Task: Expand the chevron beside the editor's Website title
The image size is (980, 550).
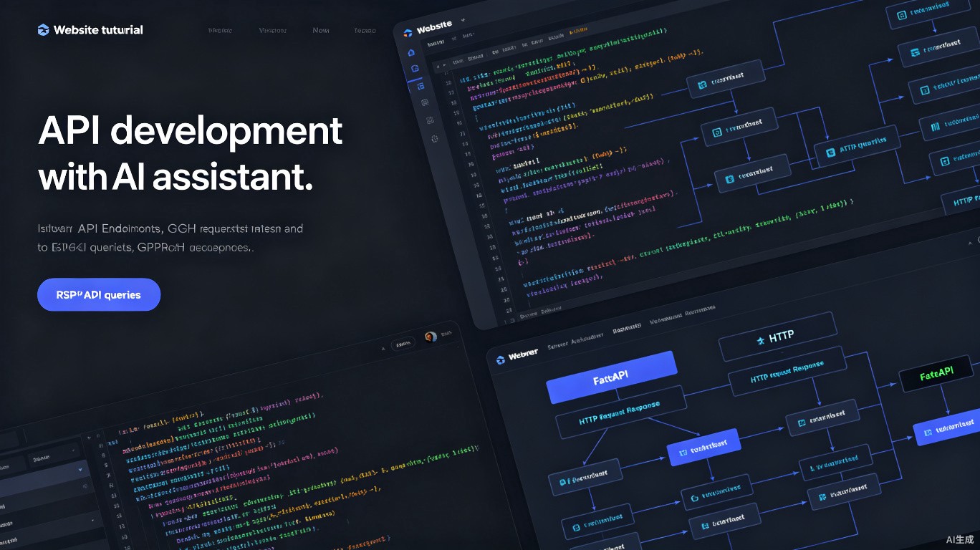Action: click(463, 20)
